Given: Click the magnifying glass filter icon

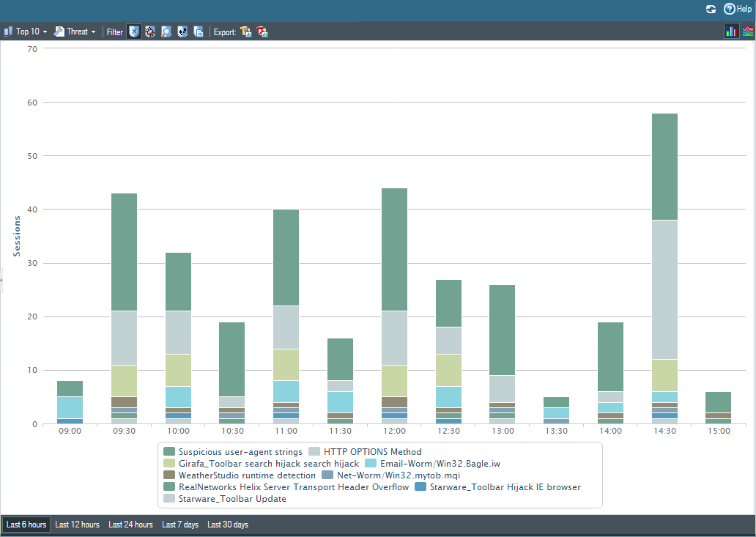Looking at the screenshot, I should click(x=166, y=32).
